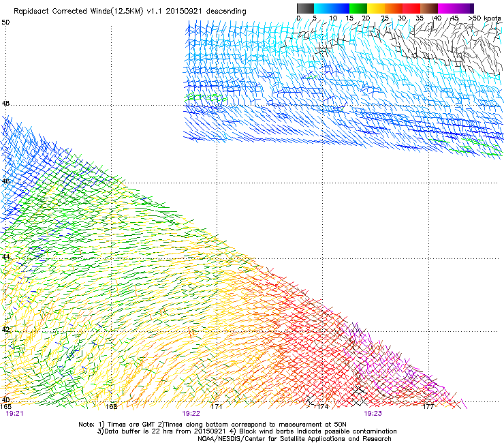Click the '171' longitude axis label

click(x=217, y=406)
